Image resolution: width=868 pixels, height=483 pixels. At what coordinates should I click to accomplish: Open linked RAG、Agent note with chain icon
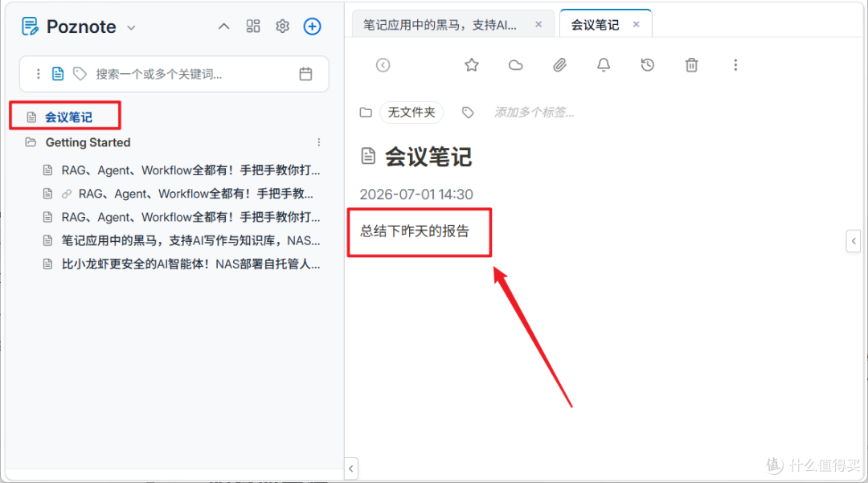[195, 194]
